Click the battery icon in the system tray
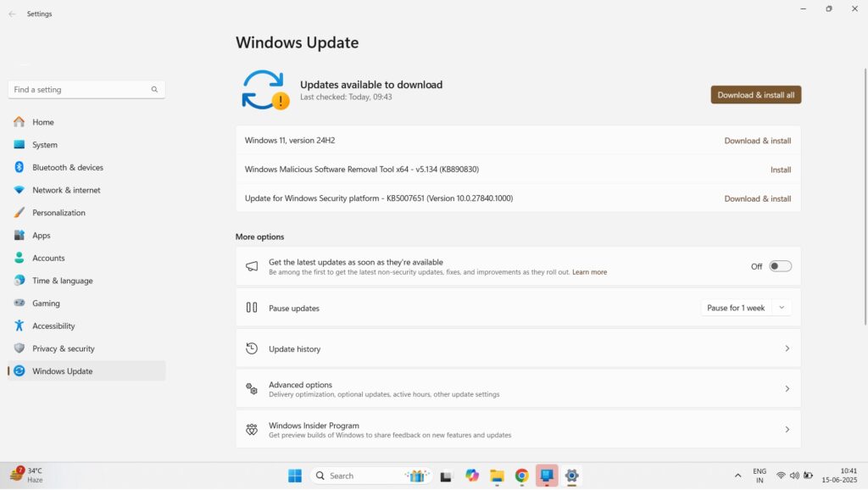This screenshot has height=490, width=868. click(808, 476)
